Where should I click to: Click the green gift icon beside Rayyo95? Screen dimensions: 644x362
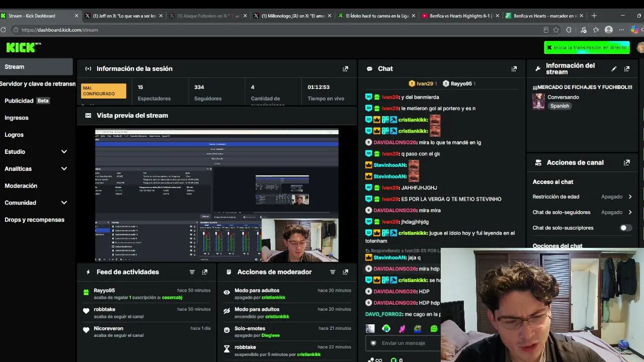tap(86, 292)
